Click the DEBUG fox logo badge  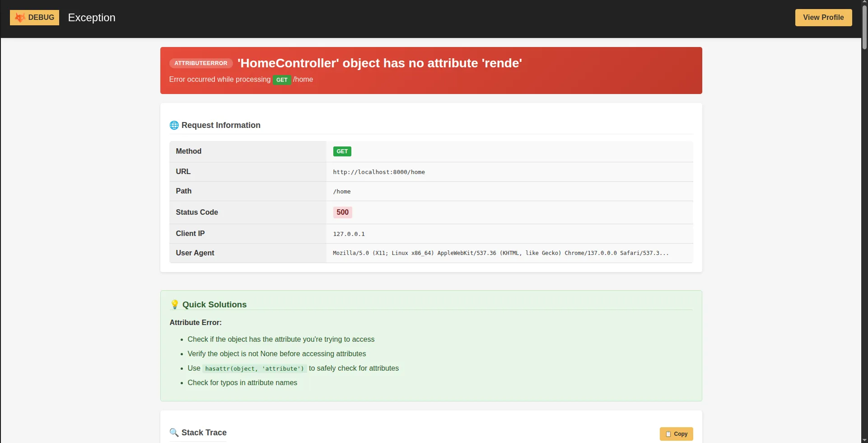[x=34, y=18]
